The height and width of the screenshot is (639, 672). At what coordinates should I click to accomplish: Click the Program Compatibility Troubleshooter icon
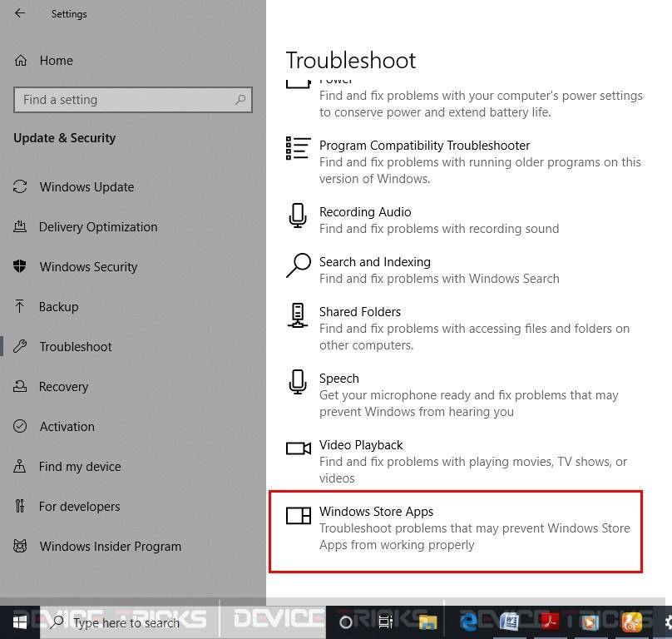coord(298,149)
